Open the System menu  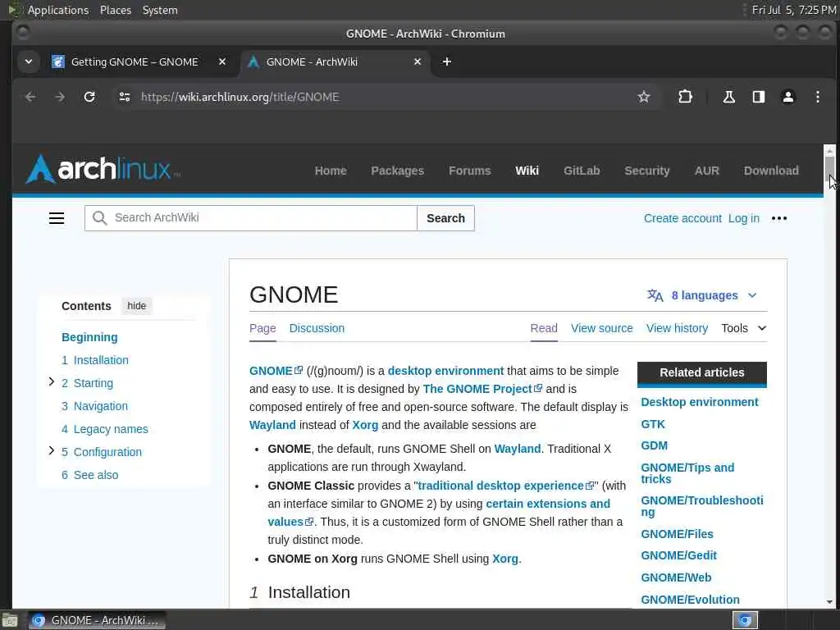[x=160, y=10]
